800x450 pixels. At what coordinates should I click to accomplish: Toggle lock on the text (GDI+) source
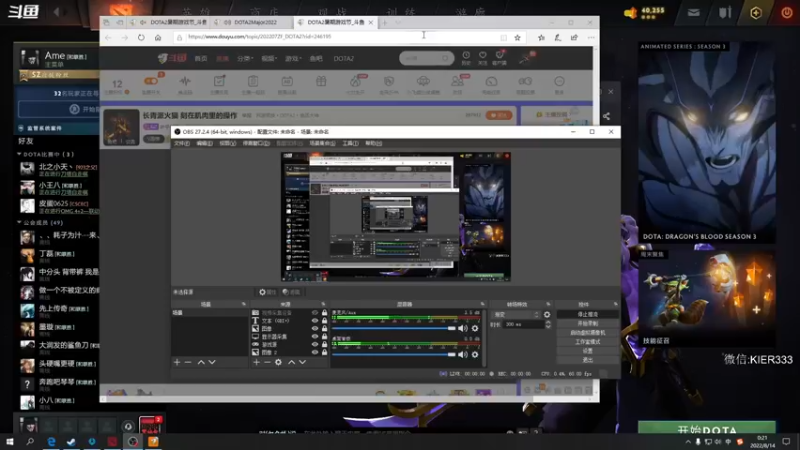(324, 321)
